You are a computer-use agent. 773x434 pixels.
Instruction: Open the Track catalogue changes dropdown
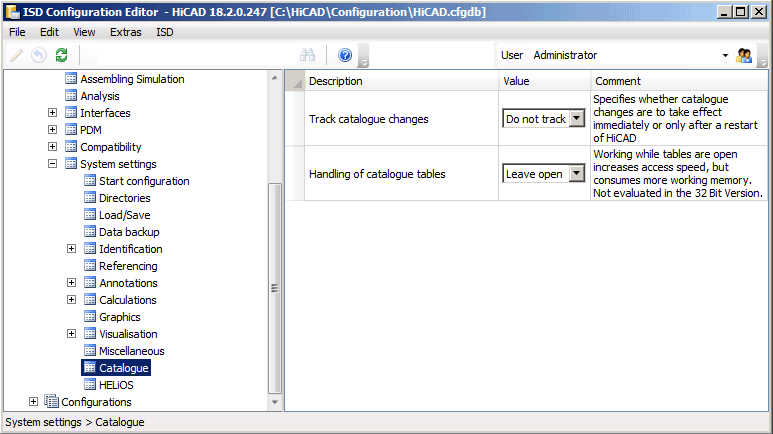[577, 119]
